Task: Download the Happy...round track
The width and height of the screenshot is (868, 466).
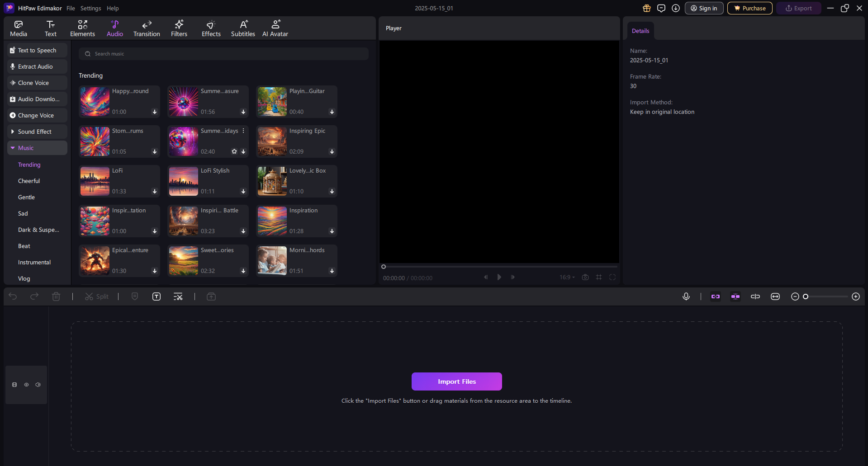Action: pyautogui.click(x=155, y=112)
